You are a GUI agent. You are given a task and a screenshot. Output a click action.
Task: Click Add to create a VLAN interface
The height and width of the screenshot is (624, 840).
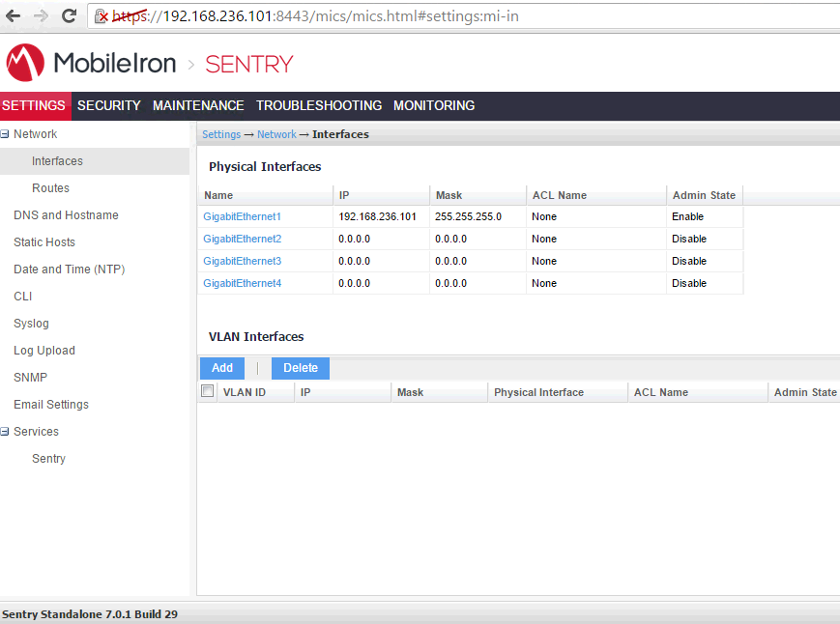(222, 368)
